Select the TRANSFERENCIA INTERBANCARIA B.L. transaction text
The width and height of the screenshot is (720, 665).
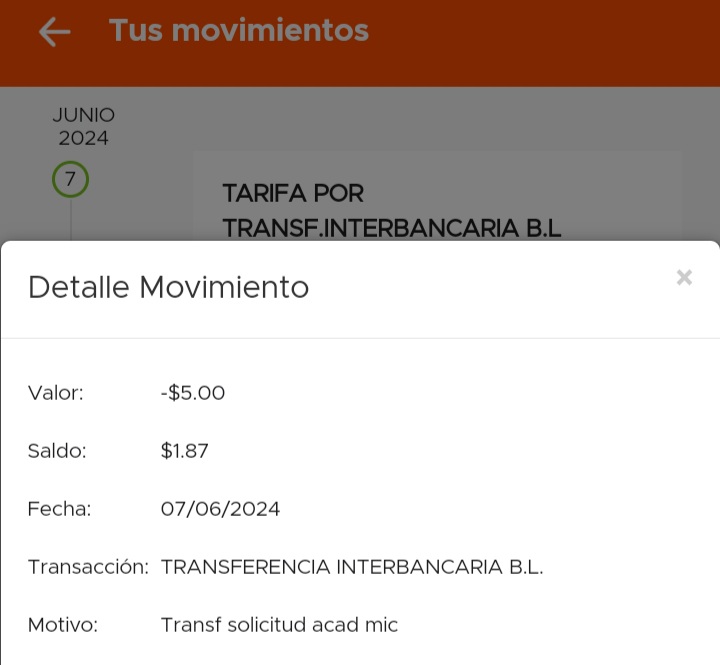(352, 567)
